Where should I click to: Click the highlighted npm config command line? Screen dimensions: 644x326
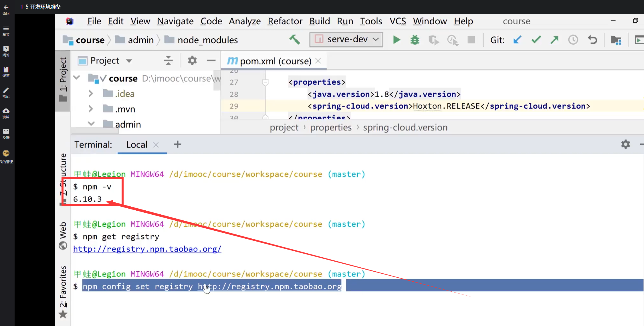[212, 287]
